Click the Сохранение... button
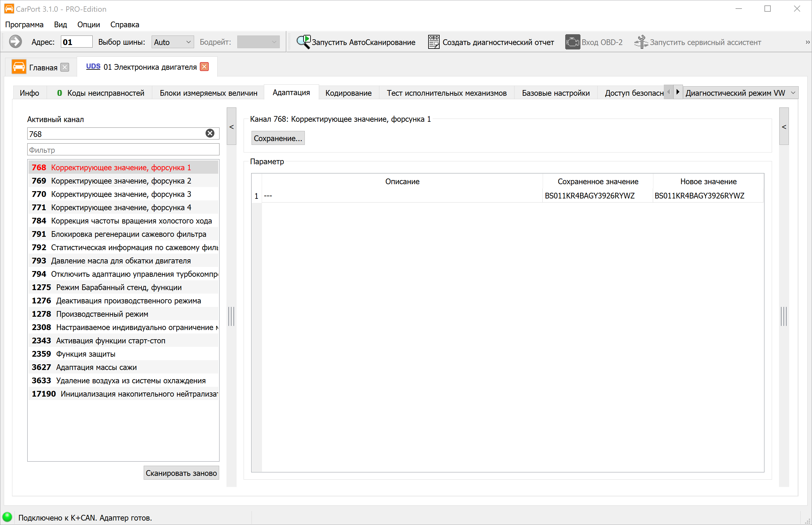Viewport: 812px width, 525px height. pyautogui.click(x=278, y=138)
